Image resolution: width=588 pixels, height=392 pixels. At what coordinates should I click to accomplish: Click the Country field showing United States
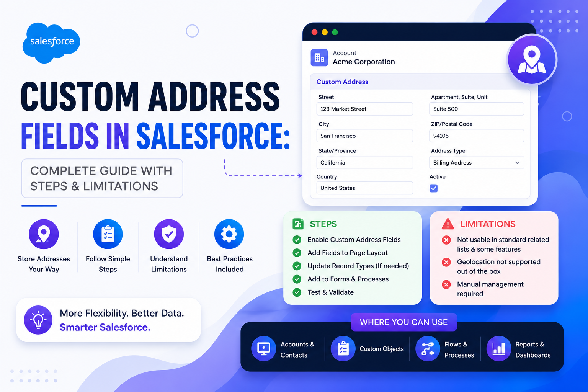(x=364, y=188)
